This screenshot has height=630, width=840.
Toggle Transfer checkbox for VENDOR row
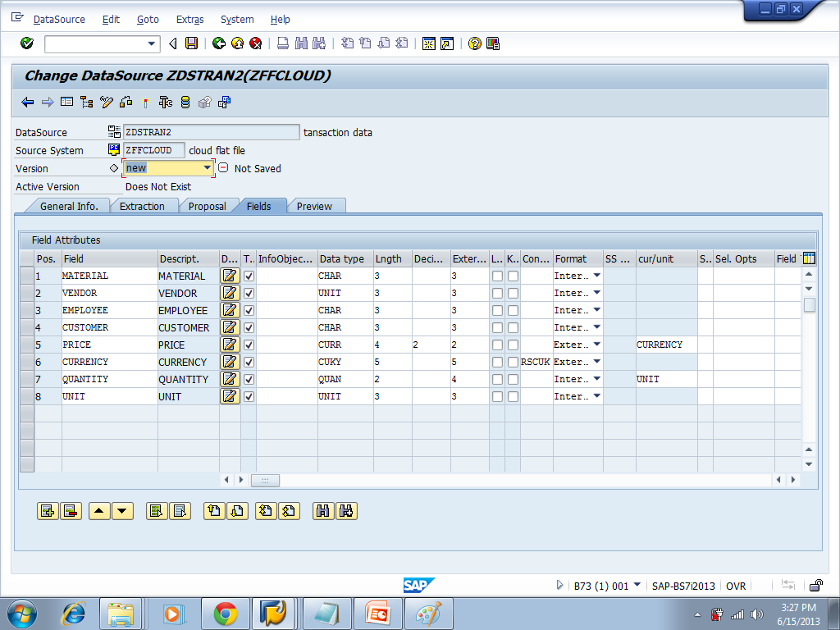tap(249, 293)
